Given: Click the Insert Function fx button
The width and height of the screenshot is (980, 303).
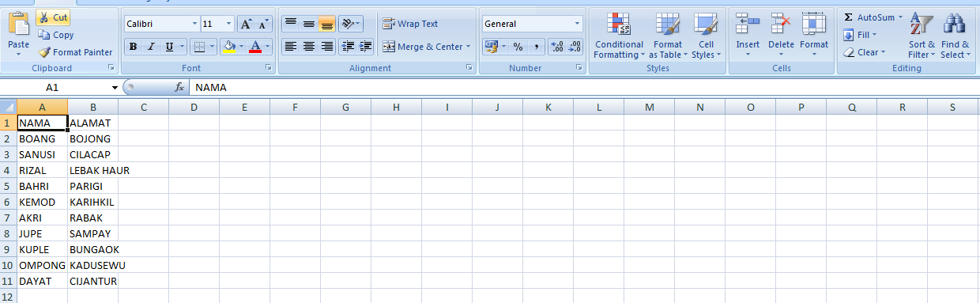Looking at the screenshot, I should point(179,88).
